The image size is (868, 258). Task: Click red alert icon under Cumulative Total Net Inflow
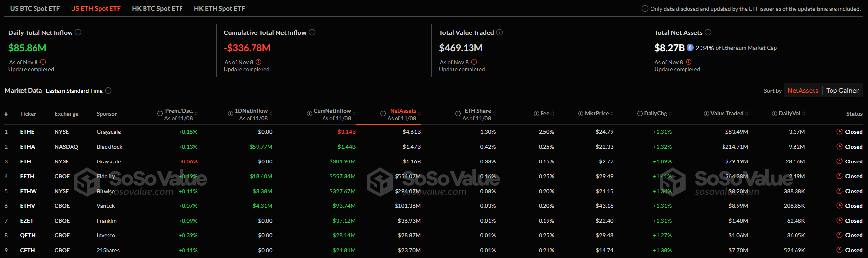pyautogui.click(x=259, y=62)
